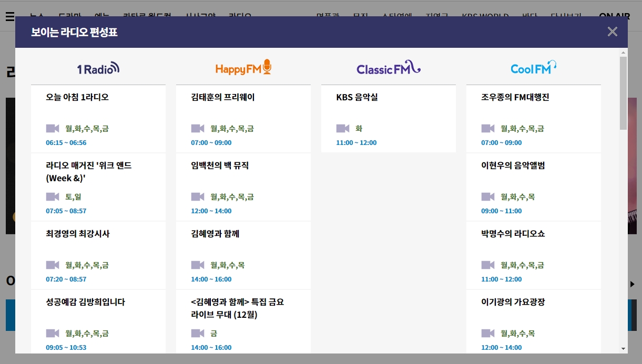Click the 보이는 라디오 편성표 title
The height and width of the screenshot is (364, 642).
pyautogui.click(x=74, y=32)
